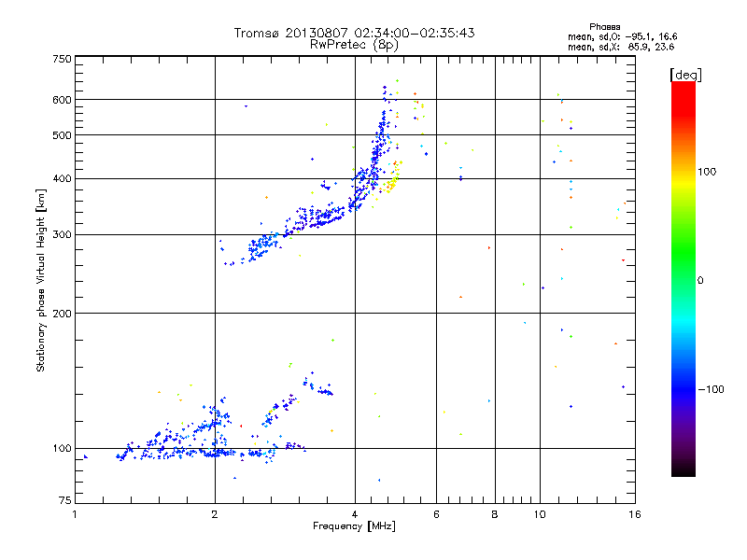Screen dimensions: 747x560
Task: Click y-axis tick label '400'
Action: (x=63, y=179)
